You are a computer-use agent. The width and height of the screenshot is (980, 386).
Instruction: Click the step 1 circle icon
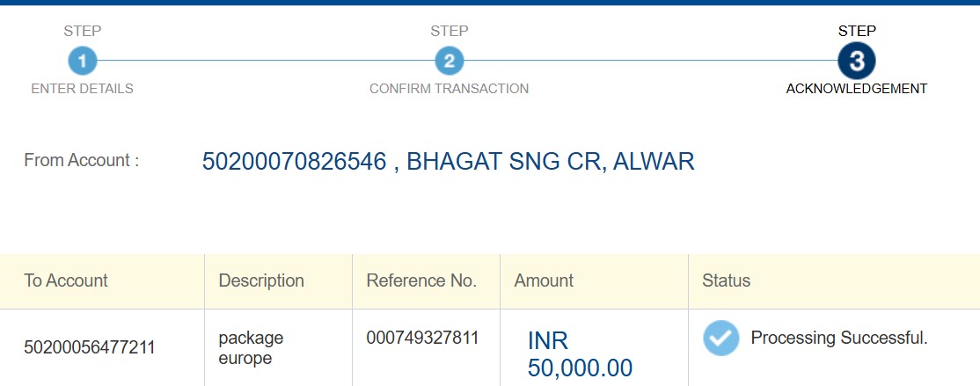(82, 61)
